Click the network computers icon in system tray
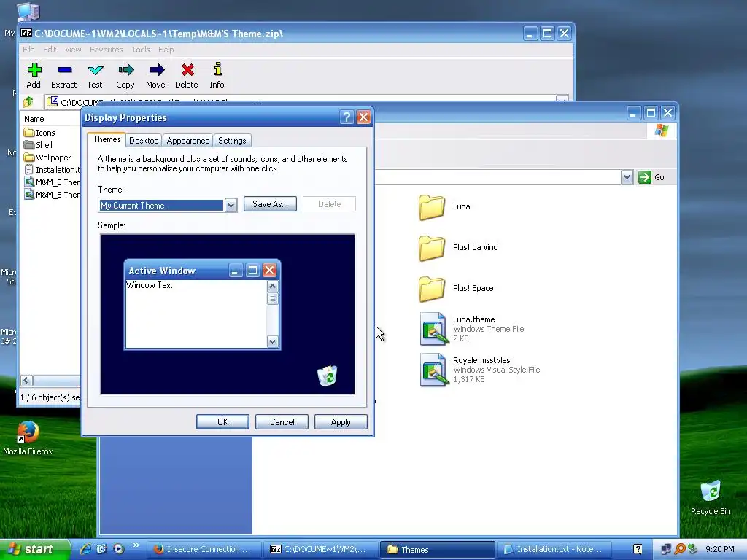Screen dimensions: 747x560 coord(667,549)
